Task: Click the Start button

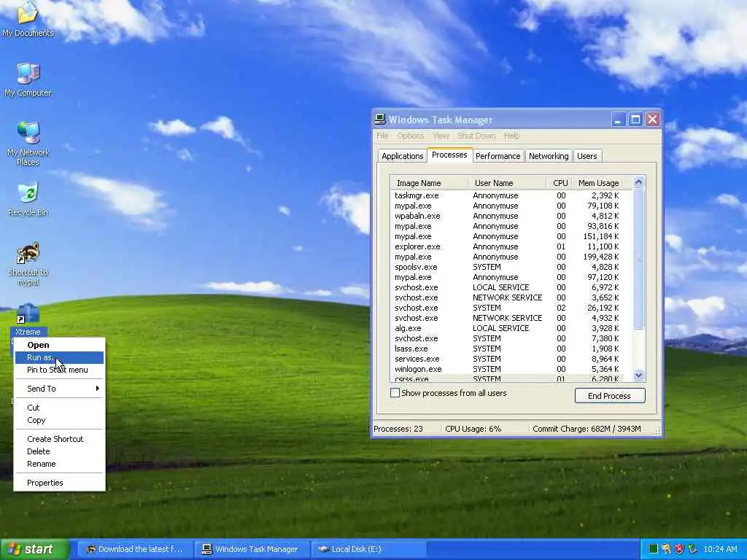Action: [x=34, y=549]
